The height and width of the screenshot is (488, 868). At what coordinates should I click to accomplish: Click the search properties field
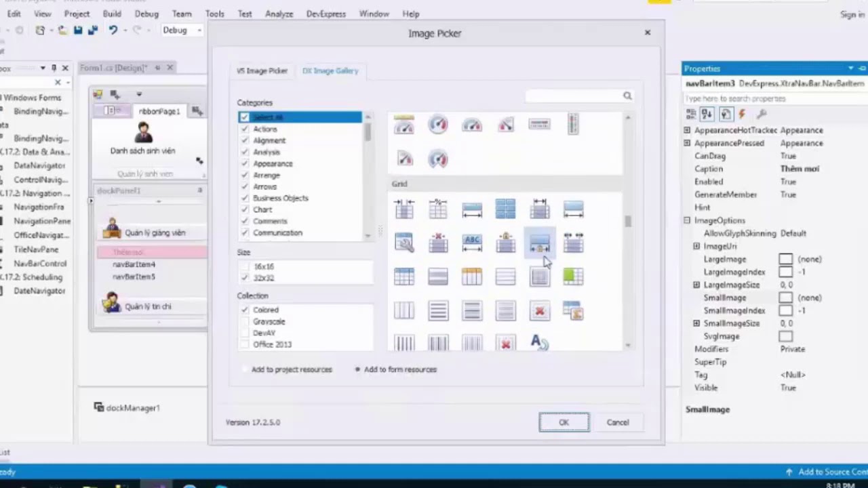tap(774, 99)
